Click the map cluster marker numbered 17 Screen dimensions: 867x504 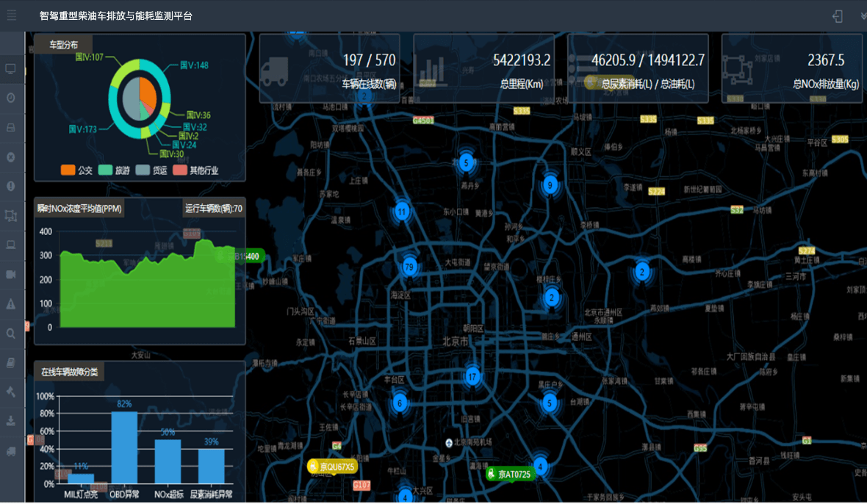(x=472, y=377)
